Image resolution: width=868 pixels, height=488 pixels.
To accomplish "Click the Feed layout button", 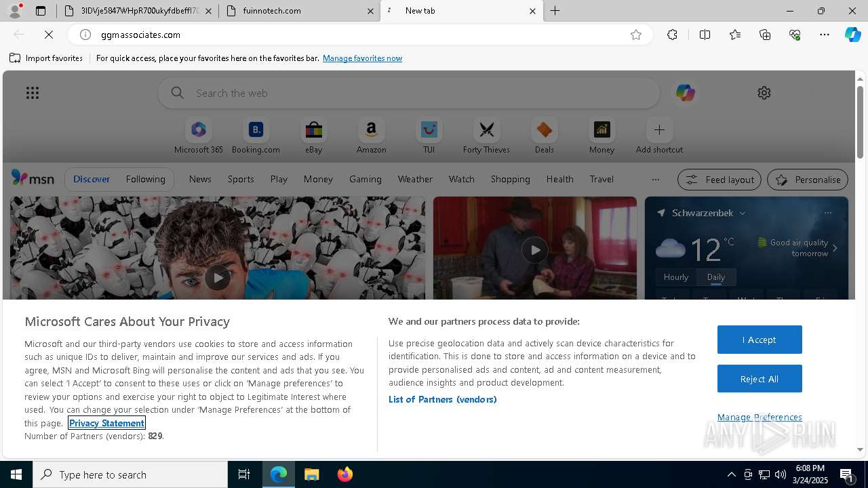I will click(x=719, y=180).
